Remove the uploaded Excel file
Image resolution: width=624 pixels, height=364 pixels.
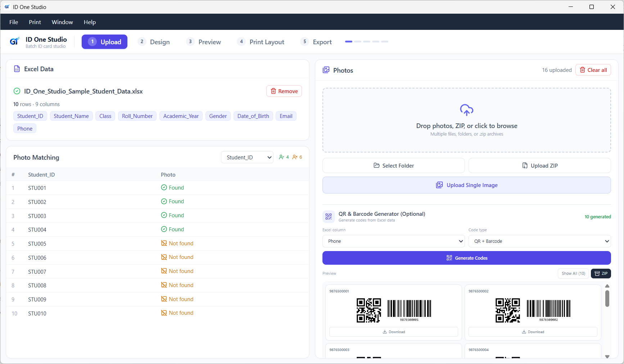pos(284,91)
